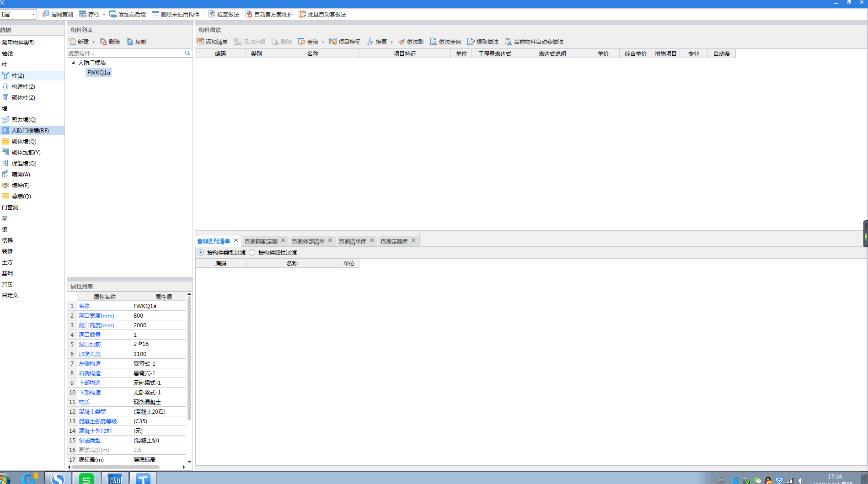Click the search magnifier icon
Image resolution: width=868 pixels, height=484 pixels.
(188, 53)
